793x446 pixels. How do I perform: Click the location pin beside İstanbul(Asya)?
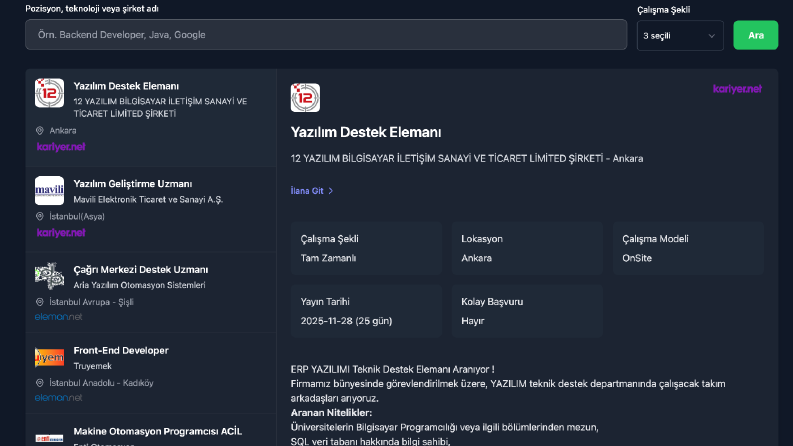[x=39, y=216]
